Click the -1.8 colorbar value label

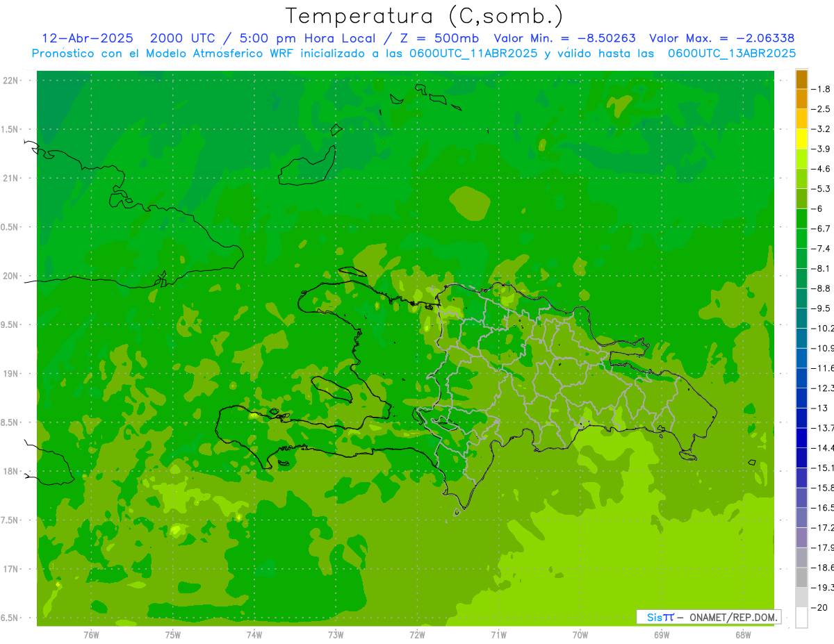(x=822, y=89)
